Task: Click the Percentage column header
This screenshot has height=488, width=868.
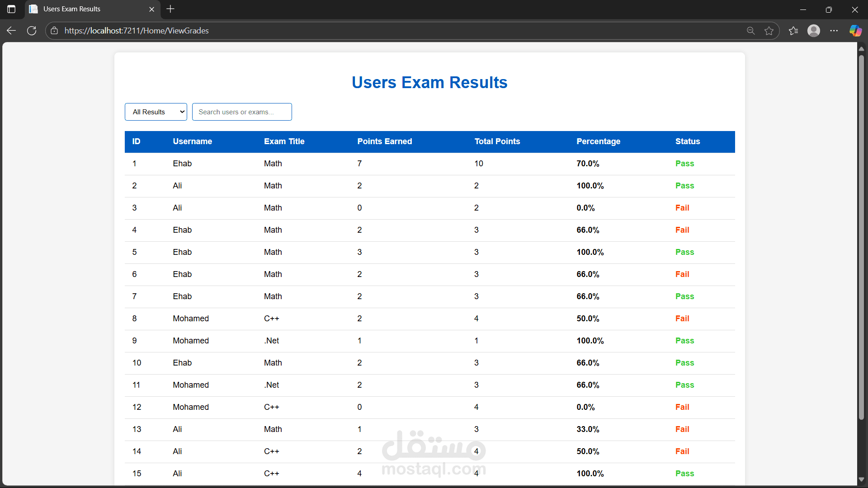Action: 598,141
